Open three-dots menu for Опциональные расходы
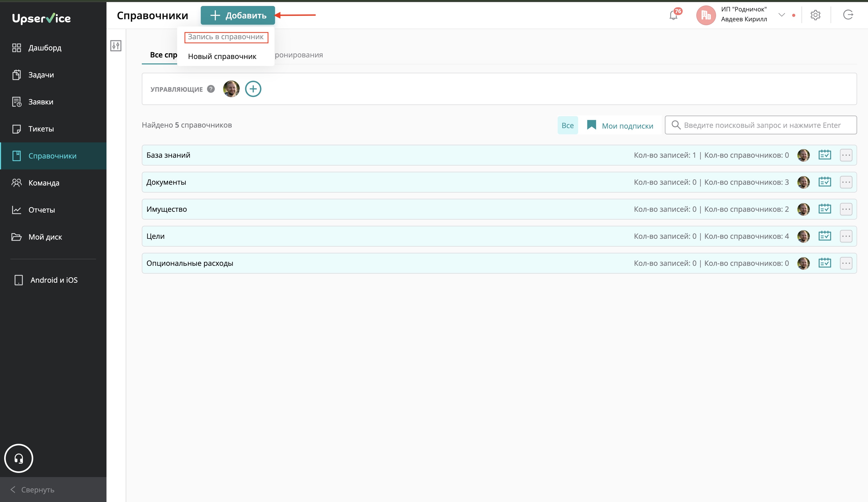 [x=846, y=263]
